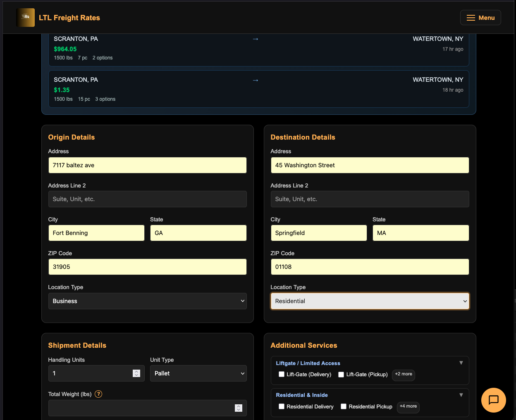Viewport: 516px width, 420px height.
Task: Click the Total Weight help question icon
Action: click(x=98, y=394)
